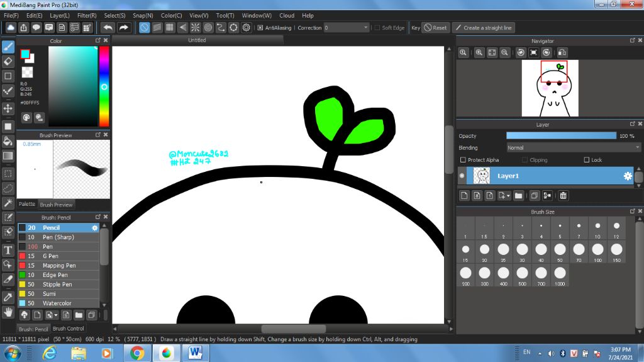Delete layer using the trash icon
Image resolution: width=644 pixels, height=362 pixels.
click(x=563, y=196)
